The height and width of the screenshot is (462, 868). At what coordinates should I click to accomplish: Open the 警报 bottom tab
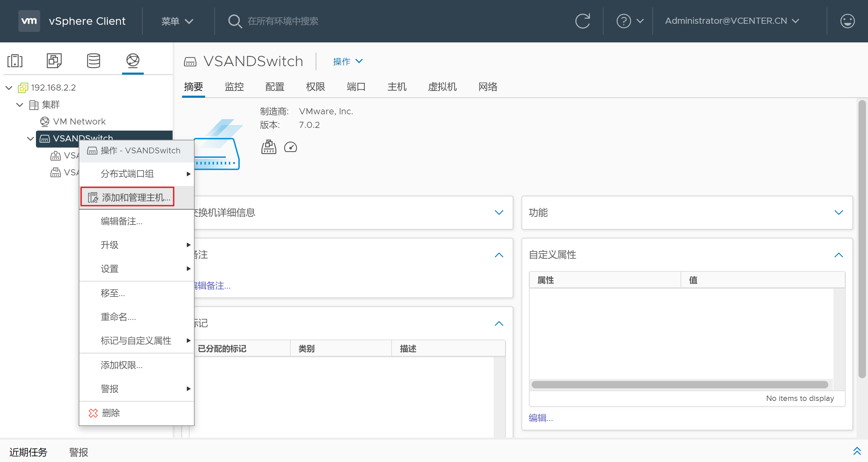pyautogui.click(x=79, y=452)
